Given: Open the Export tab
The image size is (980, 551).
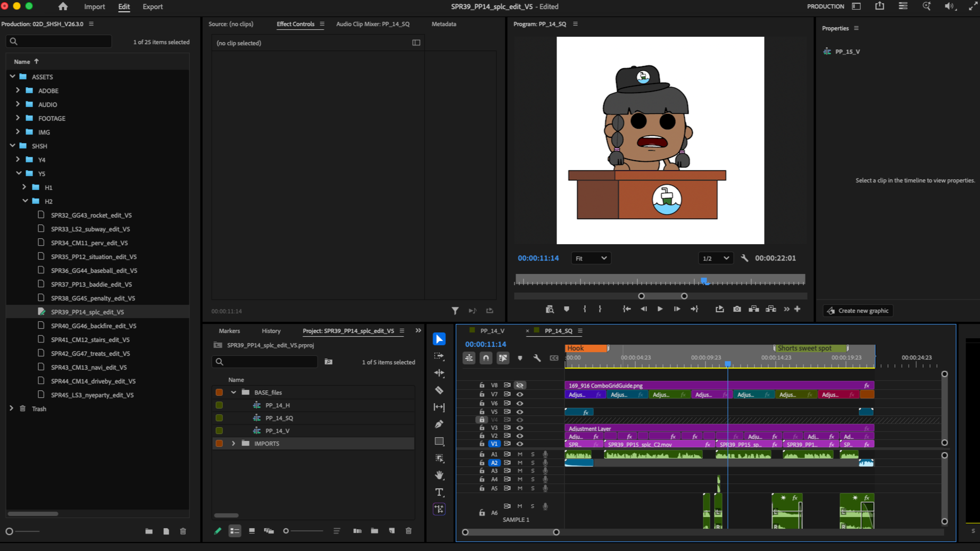Looking at the screenshot, I should (x=153, y=6).
